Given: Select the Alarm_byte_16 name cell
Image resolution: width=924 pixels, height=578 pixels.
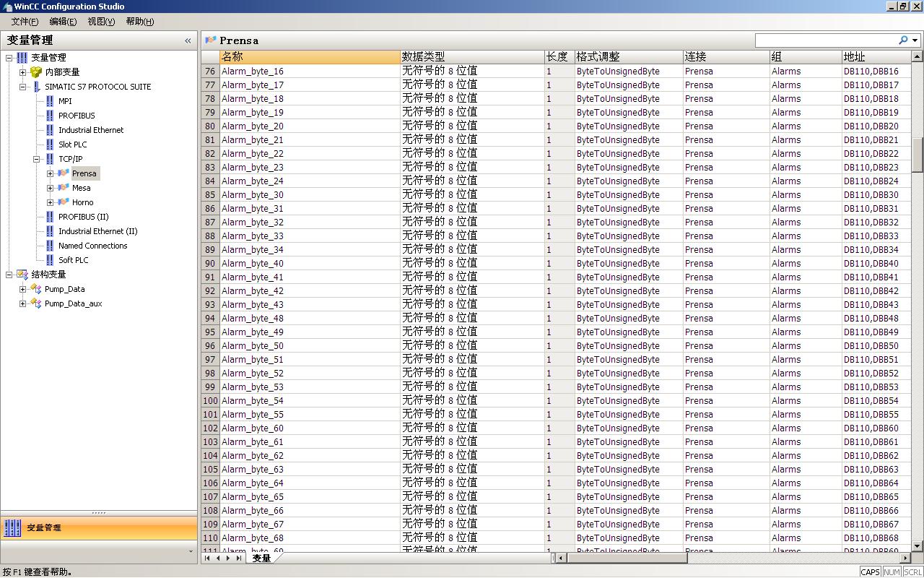Looking at the screenshot, I should coord(310,72).
